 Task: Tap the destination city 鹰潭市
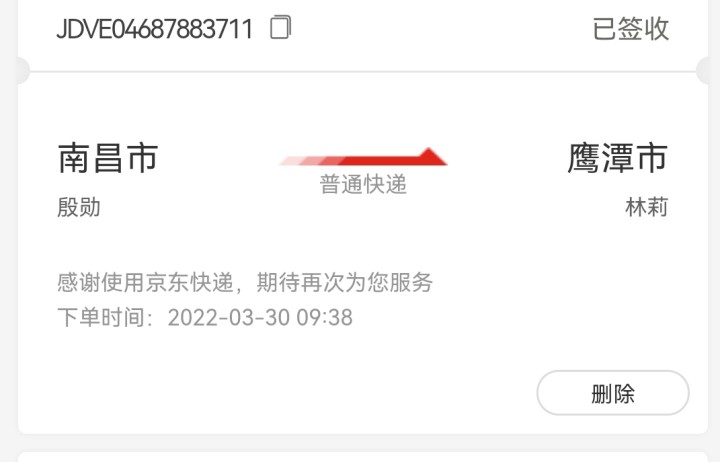tap(618, 158)
